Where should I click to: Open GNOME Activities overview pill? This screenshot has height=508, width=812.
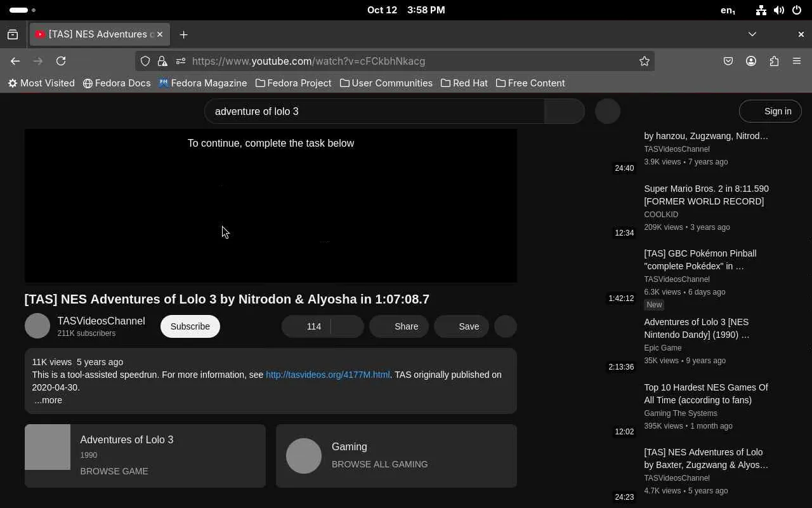(x=22, y=10)
